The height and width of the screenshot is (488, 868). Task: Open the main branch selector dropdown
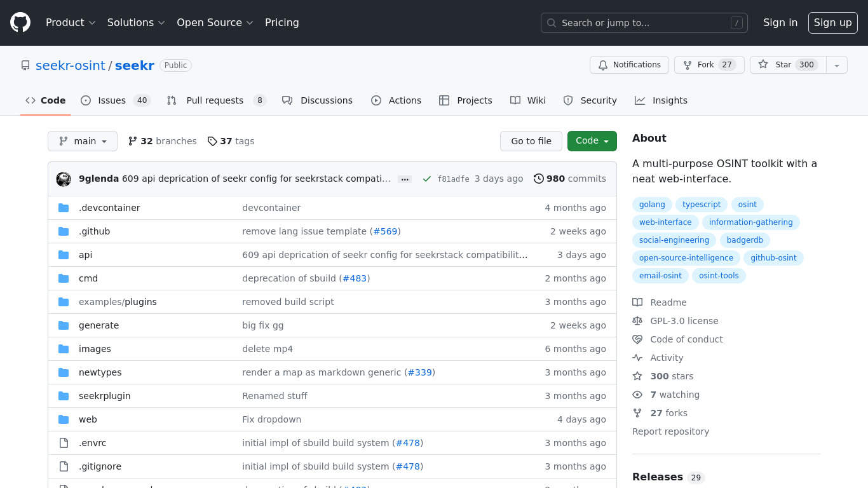click(x=83, y=141)
